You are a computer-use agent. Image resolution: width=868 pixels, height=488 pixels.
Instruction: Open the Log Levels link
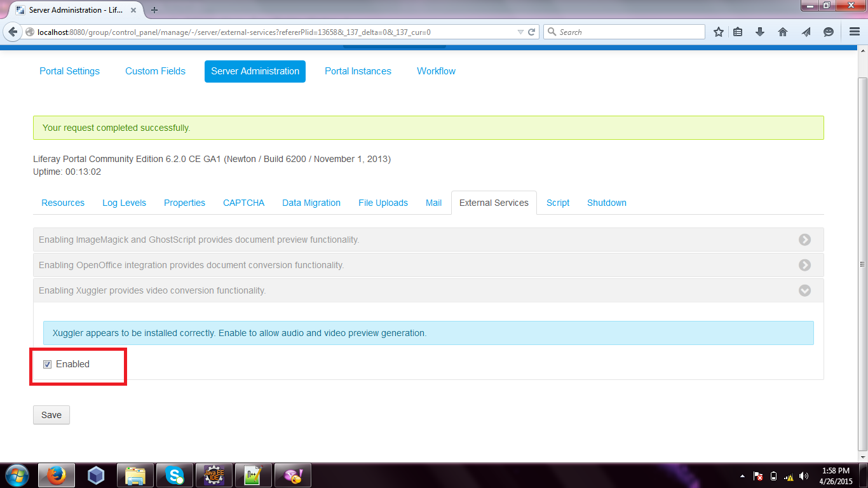(x=124, y=202)
